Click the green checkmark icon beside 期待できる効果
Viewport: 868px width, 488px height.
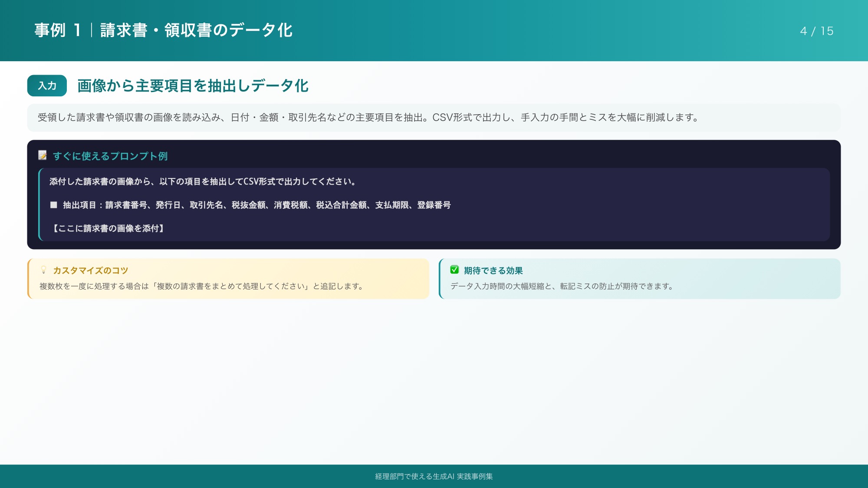pyautogui.click(x=454, y=270)
